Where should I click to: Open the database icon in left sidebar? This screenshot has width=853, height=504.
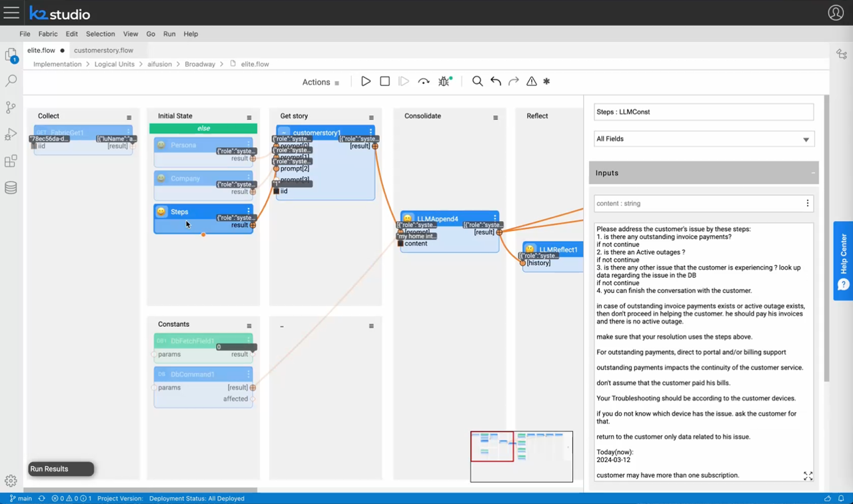point(11,188)
